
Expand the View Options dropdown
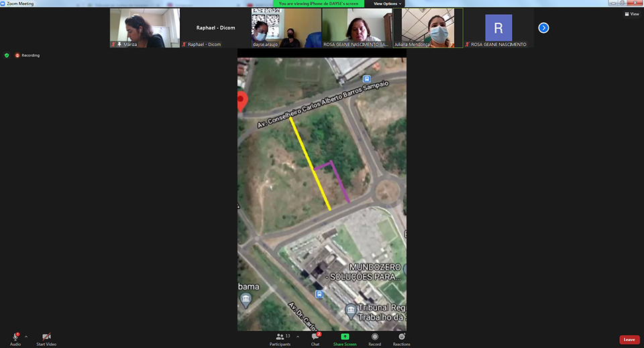[x=386, y=3]
